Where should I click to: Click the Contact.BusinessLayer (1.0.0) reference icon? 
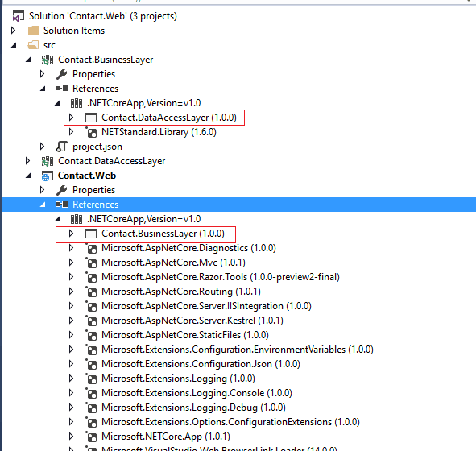click(91, 234)
